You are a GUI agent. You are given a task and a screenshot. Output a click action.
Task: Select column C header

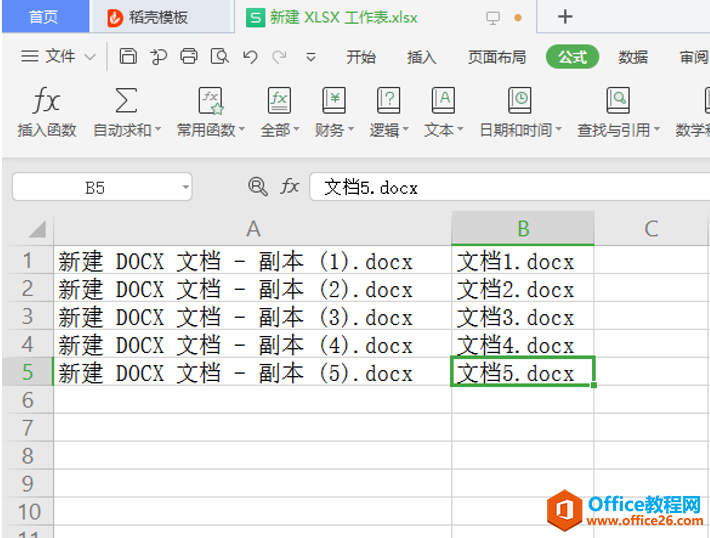(651, 228)
